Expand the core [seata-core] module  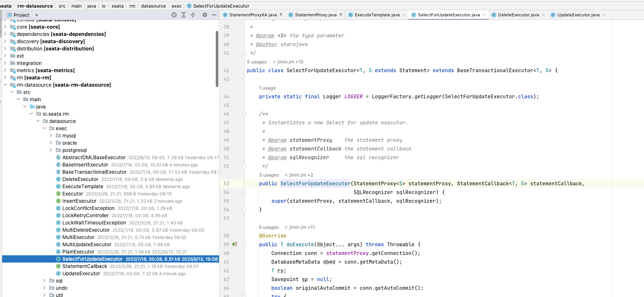pyautogui.click(x=5, y=27)
